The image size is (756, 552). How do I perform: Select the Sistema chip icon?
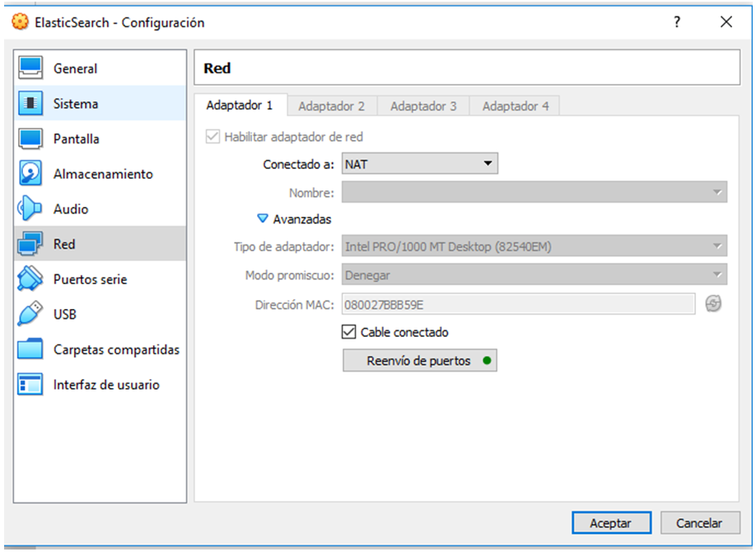[30, 103]
